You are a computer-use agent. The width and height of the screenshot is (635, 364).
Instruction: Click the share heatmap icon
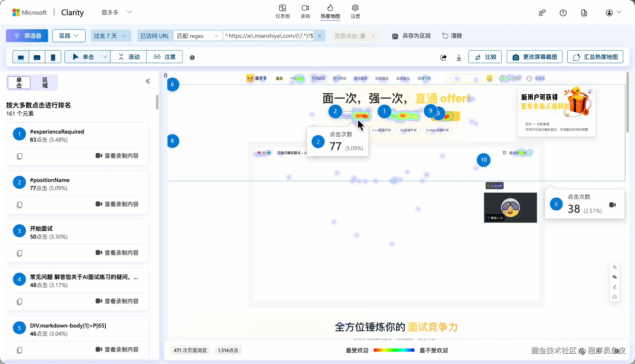[x=444, y=57]
